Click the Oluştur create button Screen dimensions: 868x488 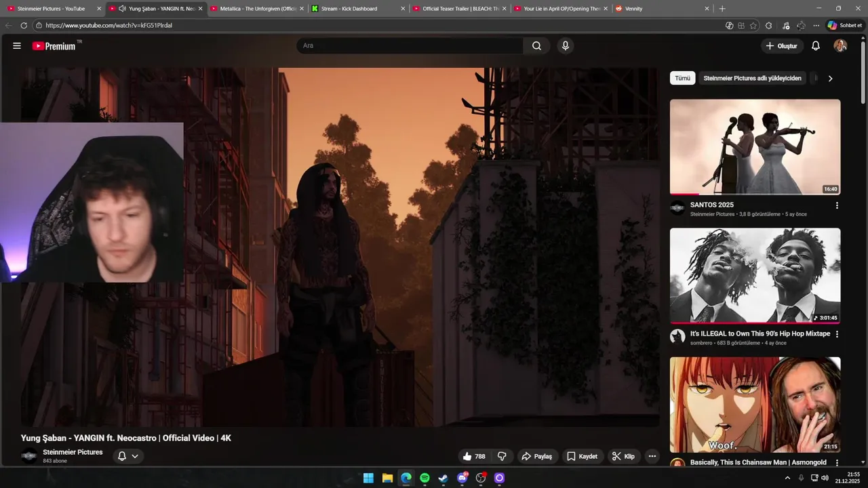tap(782, 45)
